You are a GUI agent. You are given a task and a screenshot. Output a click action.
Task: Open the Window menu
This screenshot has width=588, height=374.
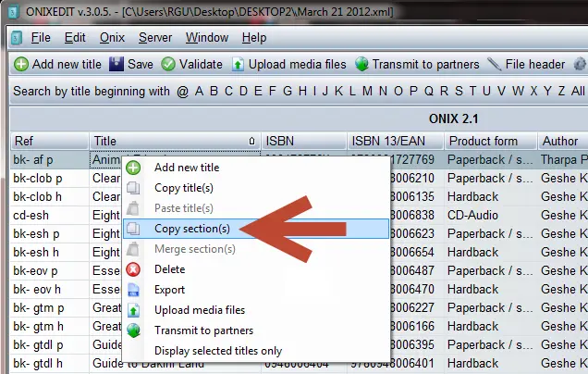tap(207, 38)
